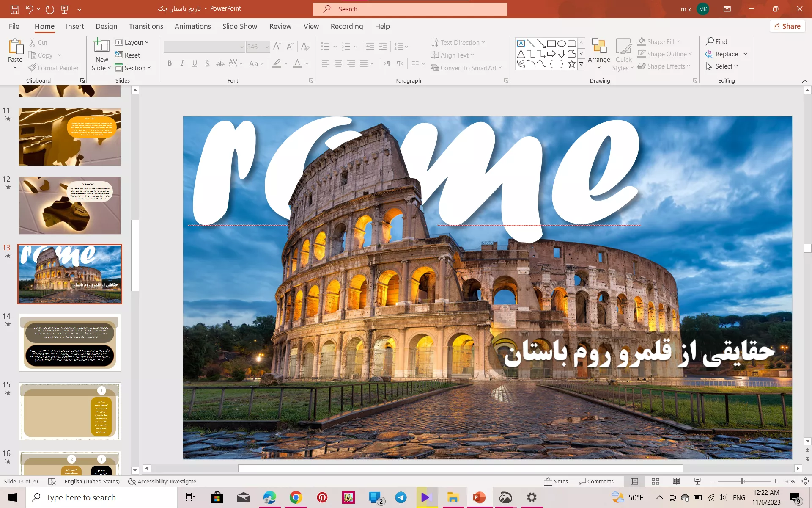Open the font size dropdown

[267, 47]
